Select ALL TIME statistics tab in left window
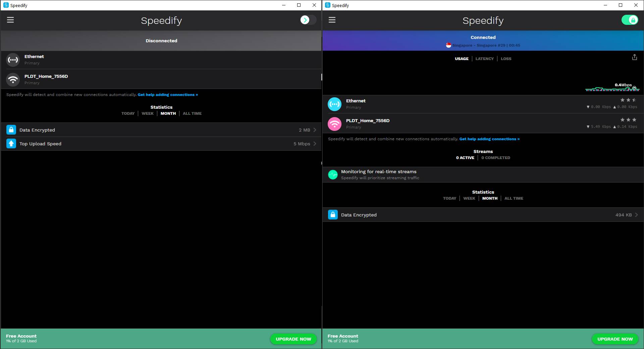Viewport: 644px width, 349px height. point(192,113)
